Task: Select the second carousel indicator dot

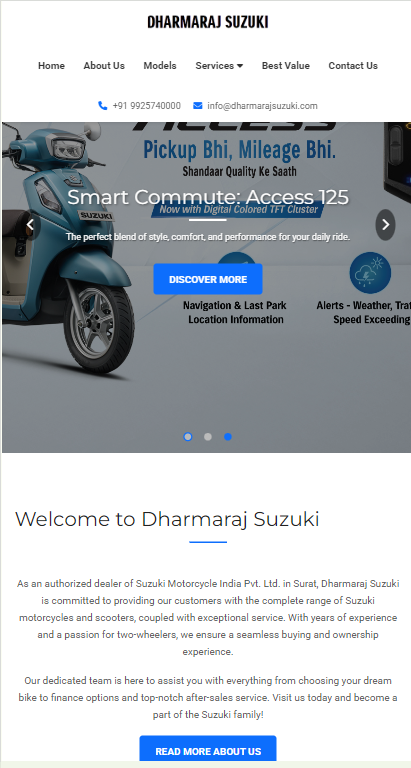Action: (x=208, y=437)
